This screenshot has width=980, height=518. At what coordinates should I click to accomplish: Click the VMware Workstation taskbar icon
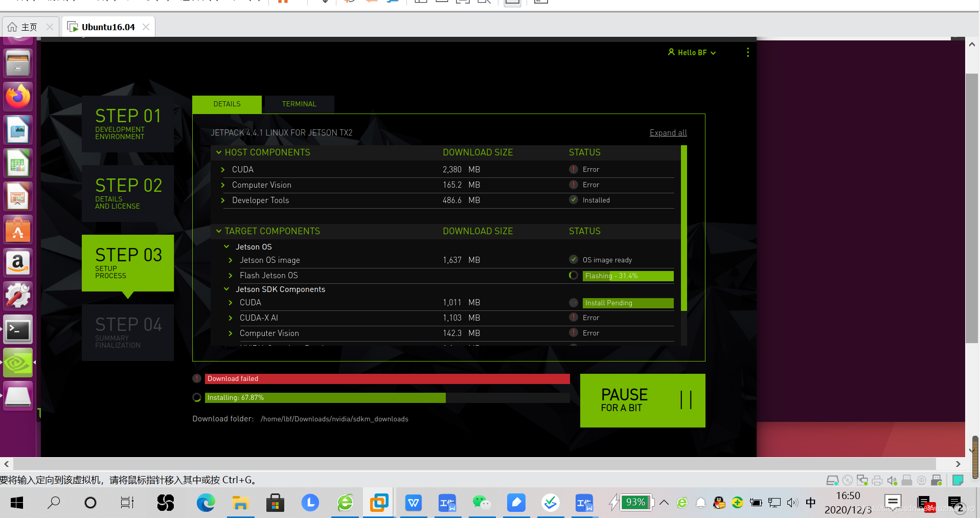(x=379, y=503)
